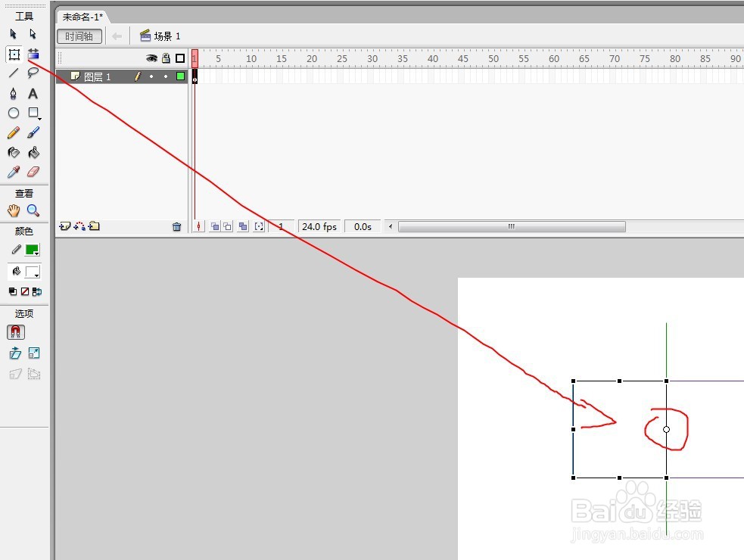
Task: Select the black arrow Selection tool
Action: click(x=14, y=34)
